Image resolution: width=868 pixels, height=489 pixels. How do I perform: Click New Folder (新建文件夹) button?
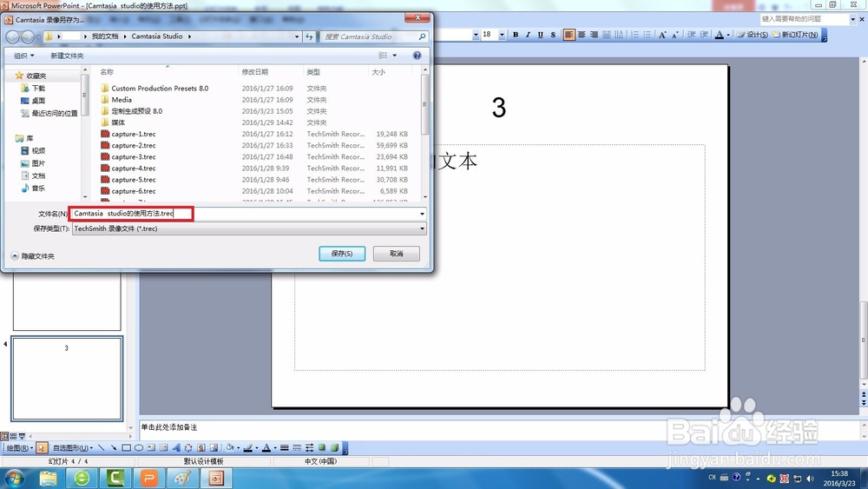[67, 56]
